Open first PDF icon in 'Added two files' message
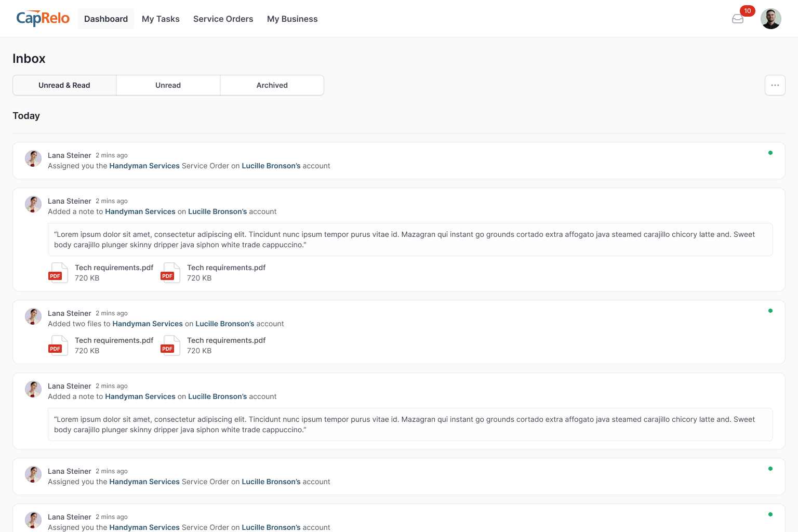Image resolution: width=798 pixels, height=532 pixels. coord(58,345)
